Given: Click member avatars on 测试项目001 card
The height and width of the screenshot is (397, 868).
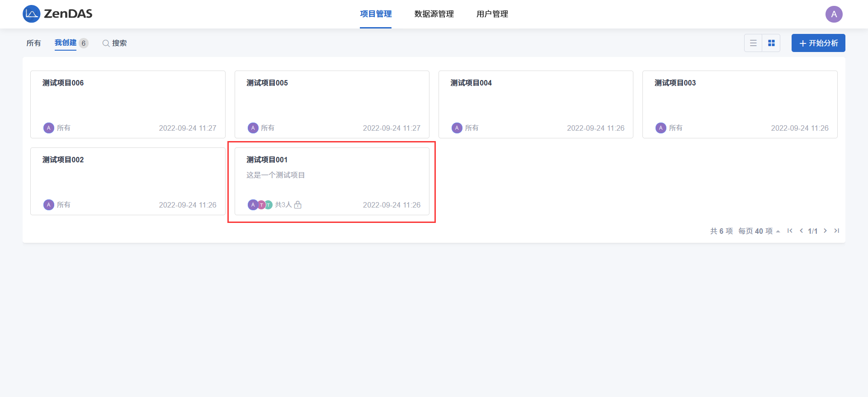Looking at the screenshot, I should [260, 205].
